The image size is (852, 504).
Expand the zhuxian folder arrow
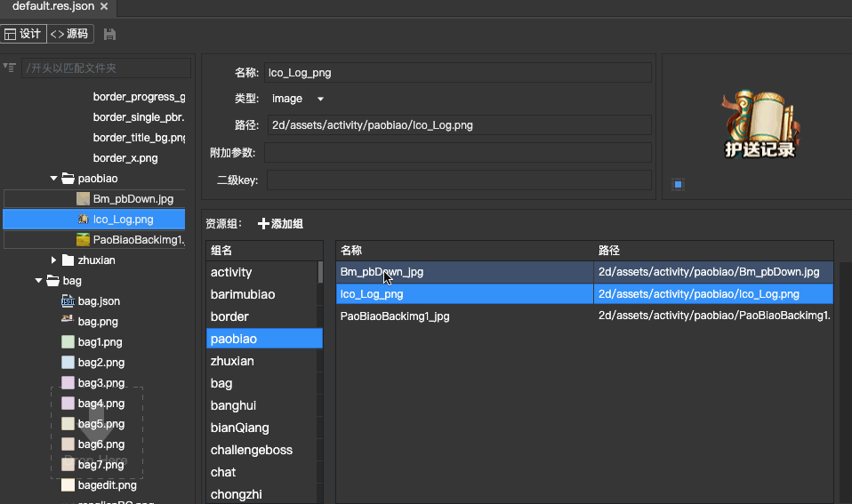[53, 260]
